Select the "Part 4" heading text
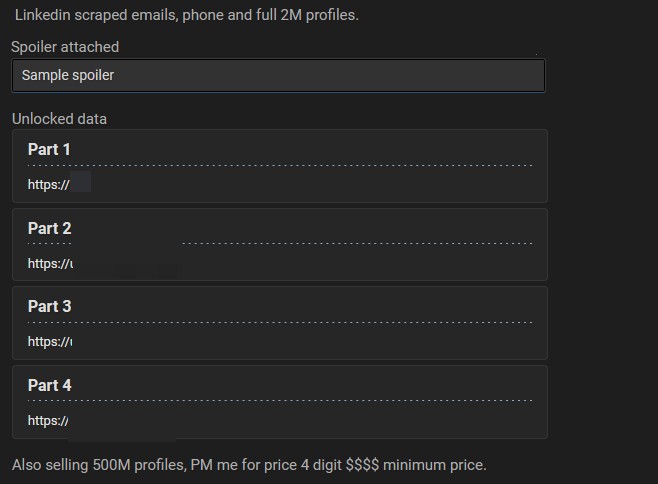 tap(49, 386)
